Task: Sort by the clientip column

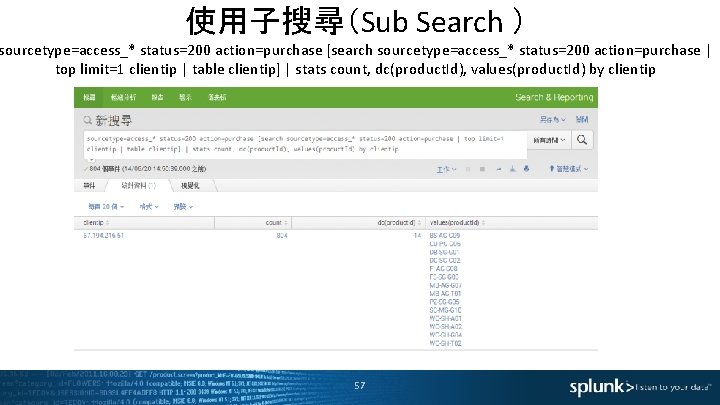Action: (x=96, y=223)
